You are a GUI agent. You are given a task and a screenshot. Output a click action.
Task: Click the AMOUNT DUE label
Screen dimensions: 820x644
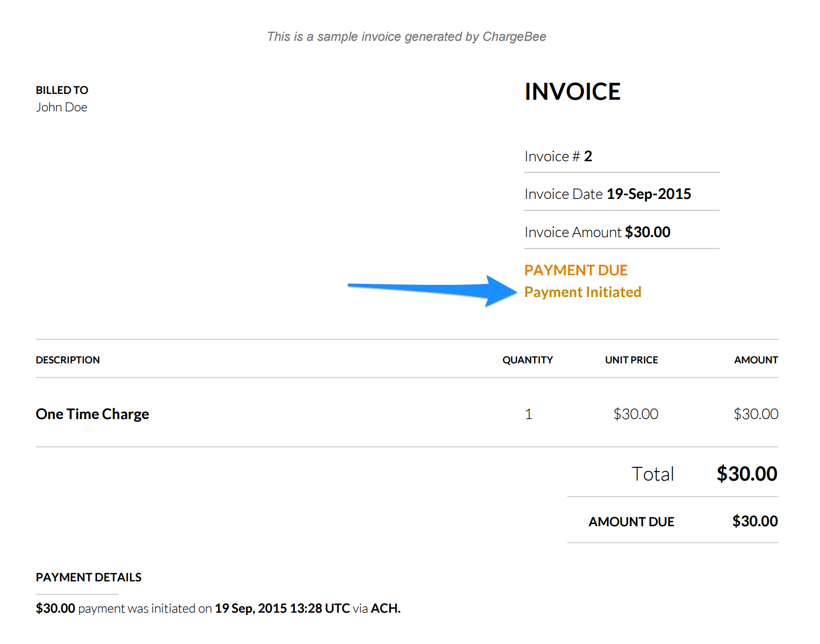click(631, 522)
